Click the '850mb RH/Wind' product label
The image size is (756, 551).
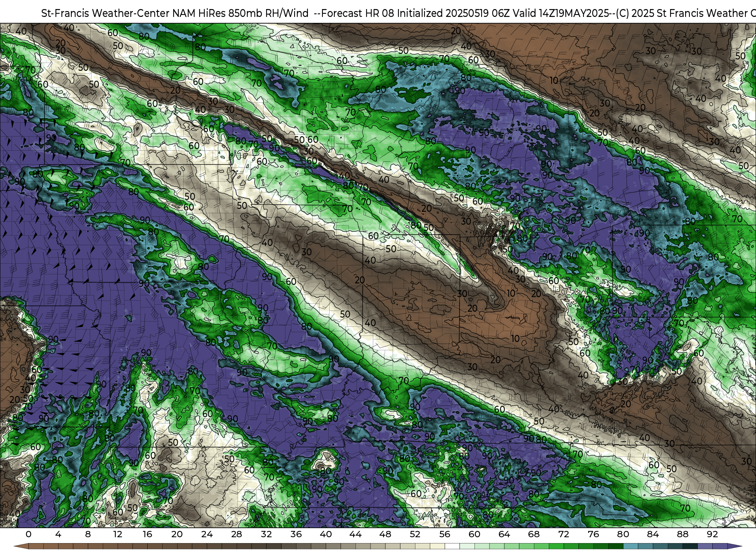(269, 13)
